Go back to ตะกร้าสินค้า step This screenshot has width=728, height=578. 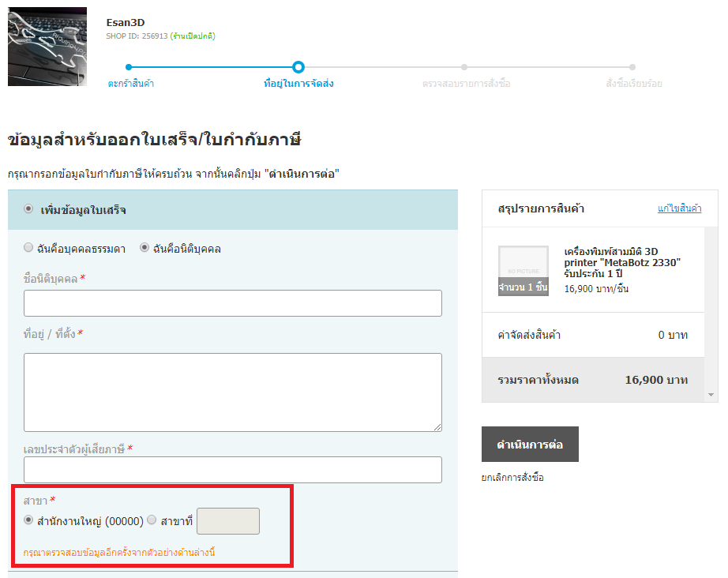[130, 83]
